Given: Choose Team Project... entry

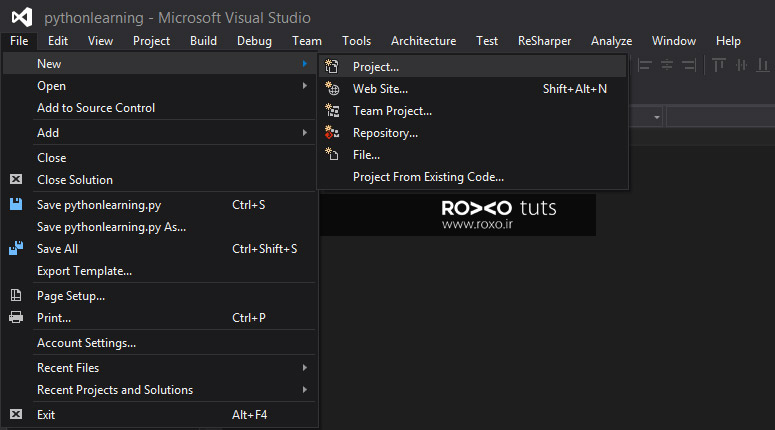Looking at the screenshot, I should [x=473, y=111].
